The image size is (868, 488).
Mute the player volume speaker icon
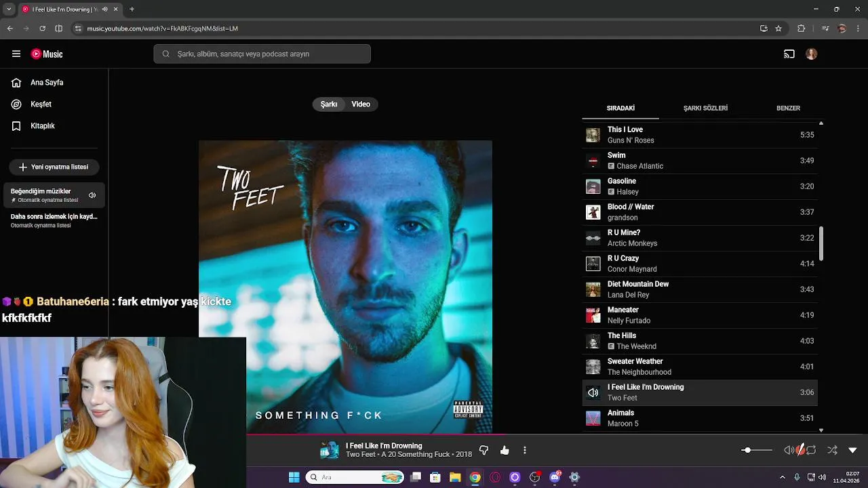coord(789,450)
